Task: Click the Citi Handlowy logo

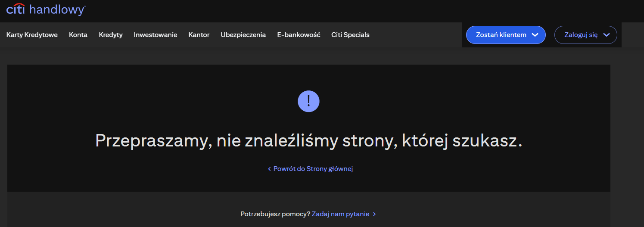Action: [x=46, y=9]
